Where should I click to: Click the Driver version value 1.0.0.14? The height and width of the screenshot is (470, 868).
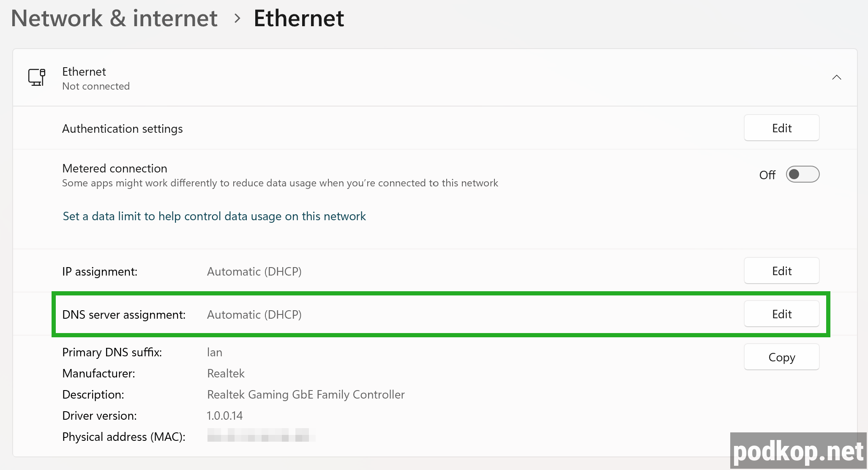pos(224,415)
